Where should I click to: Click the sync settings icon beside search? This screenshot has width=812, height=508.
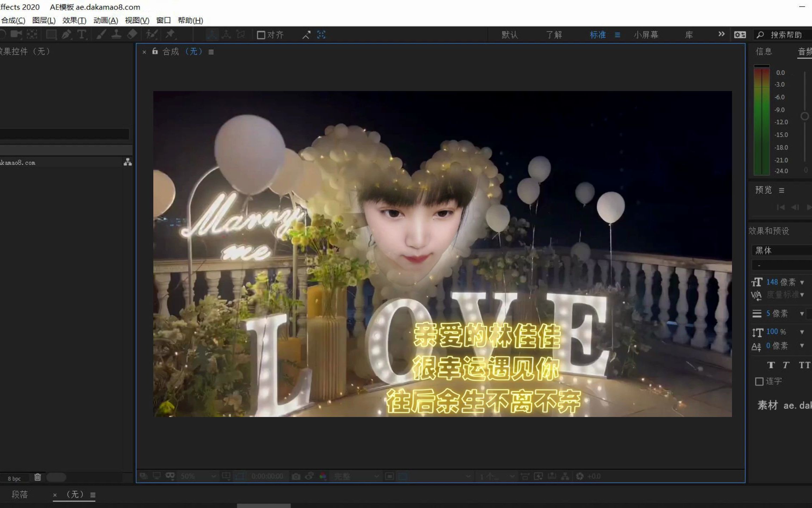[x=740, y=35]
